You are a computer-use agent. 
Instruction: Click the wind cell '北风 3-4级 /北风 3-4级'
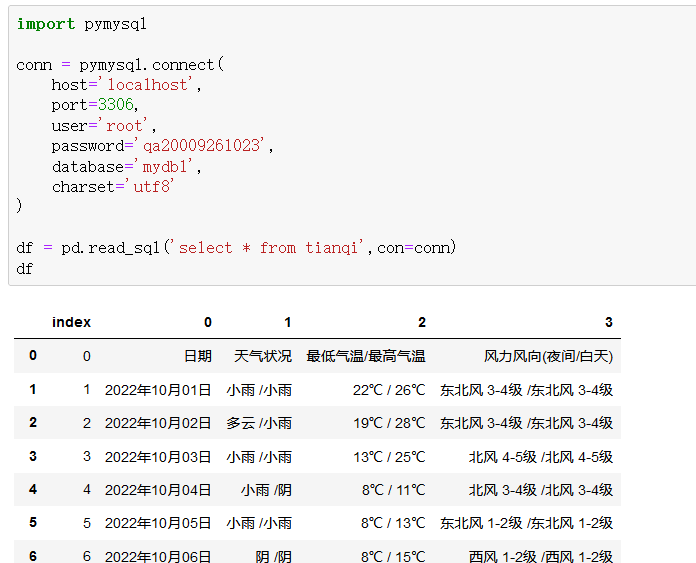(541, 490)
